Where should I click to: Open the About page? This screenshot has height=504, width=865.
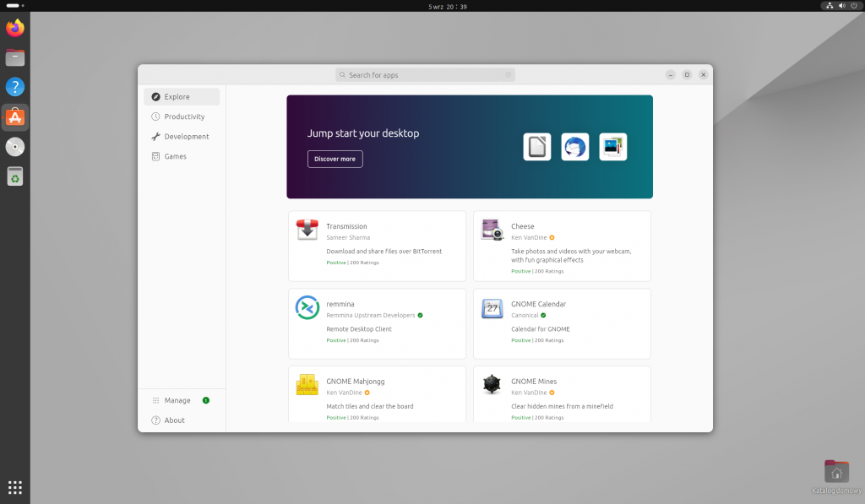[171, 420]
